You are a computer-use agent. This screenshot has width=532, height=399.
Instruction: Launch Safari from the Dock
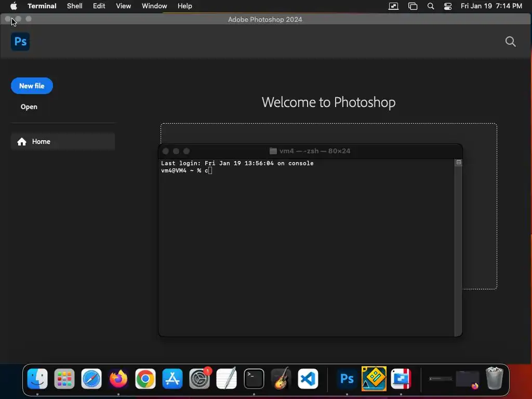click(91, 379)
